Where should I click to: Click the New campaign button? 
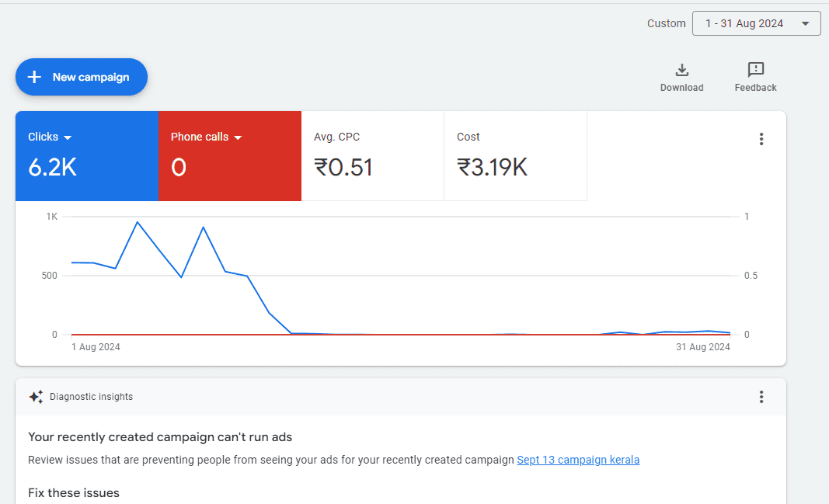[81, 77]
